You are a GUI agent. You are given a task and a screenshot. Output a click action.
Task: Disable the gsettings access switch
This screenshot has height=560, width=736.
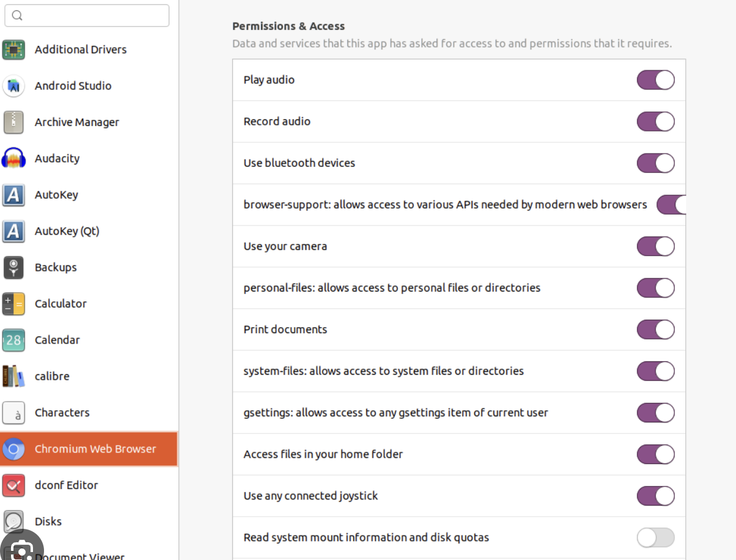(x=655, y=413)
